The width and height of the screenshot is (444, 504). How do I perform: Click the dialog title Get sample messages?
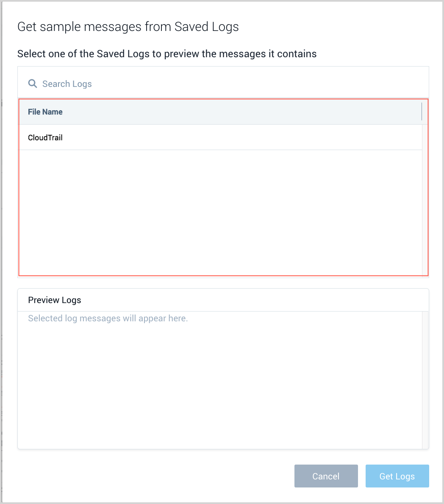coord(128,26)
